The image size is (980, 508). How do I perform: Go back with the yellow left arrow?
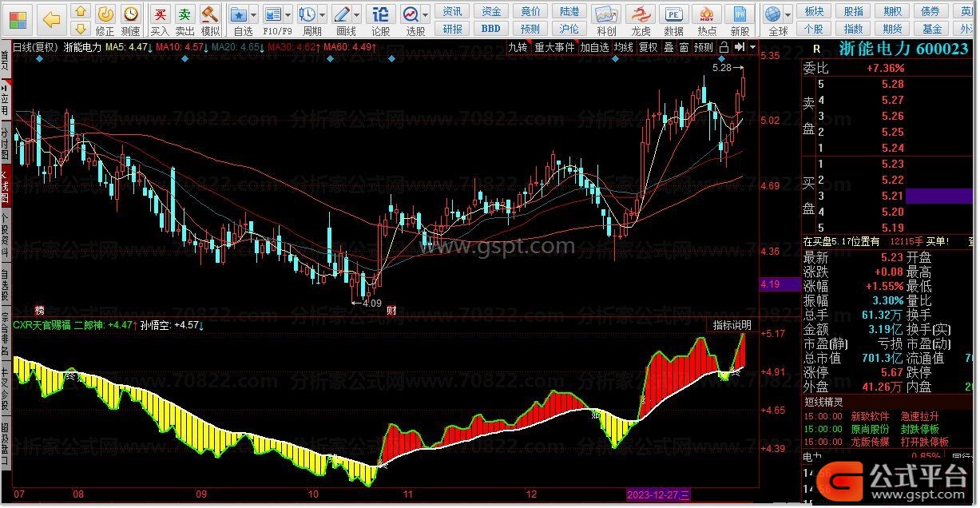(52, 18)
